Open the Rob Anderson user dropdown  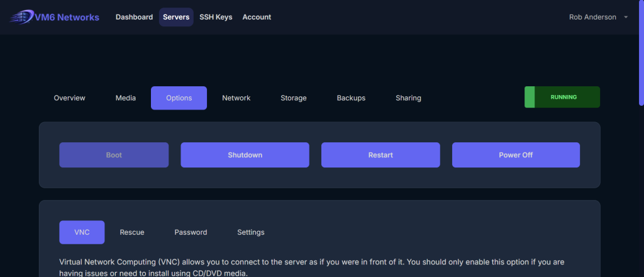[x=598, y=17]
